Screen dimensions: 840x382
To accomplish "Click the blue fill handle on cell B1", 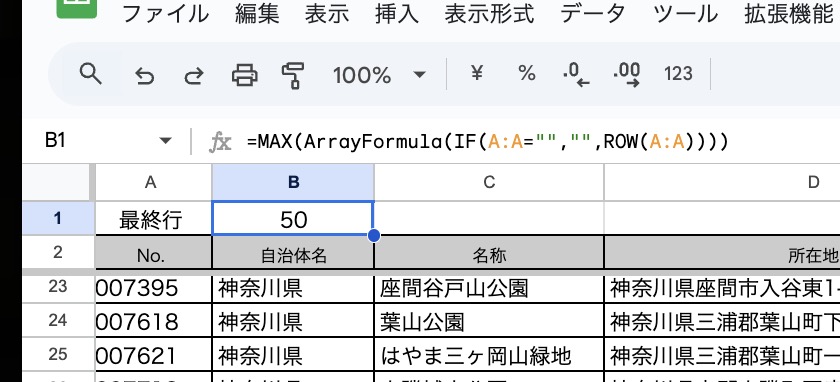I will tap(374, 236).
